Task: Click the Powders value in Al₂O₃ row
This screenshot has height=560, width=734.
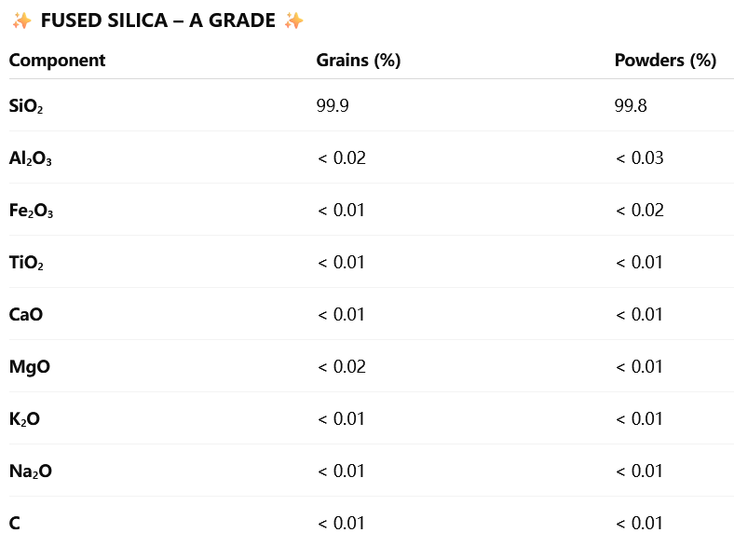Action: point(639,157)
